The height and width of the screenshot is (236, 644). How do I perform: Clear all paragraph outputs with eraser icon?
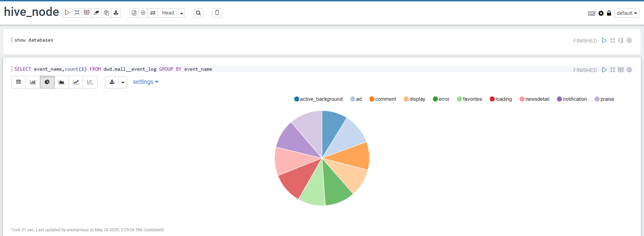coord(97,13)
